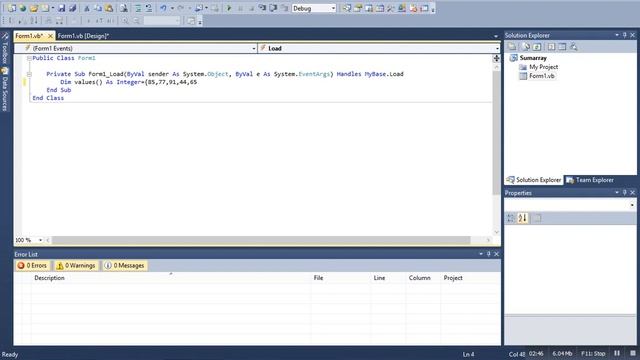
Task: Click the F11: Stop recorder label
Action: pyautogui.click(x=593, y=354)
